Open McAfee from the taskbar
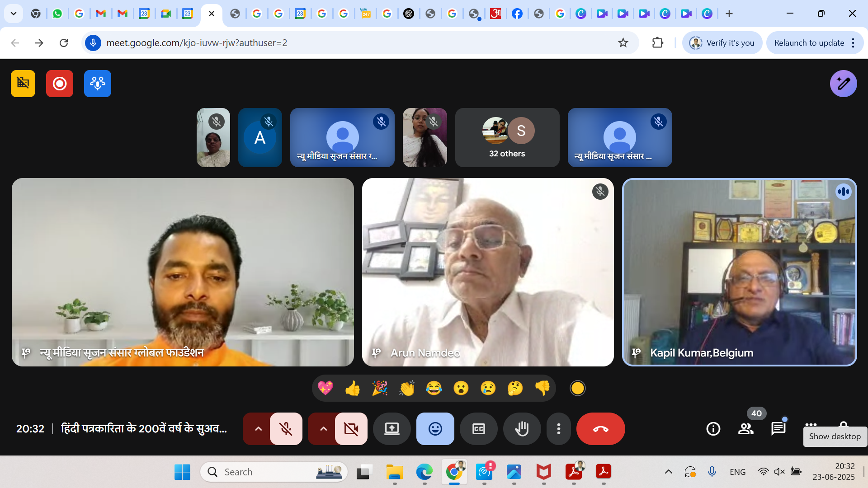The width and height of the screenshot is (868, 488). pyautogui.click(x=544, y=472)
